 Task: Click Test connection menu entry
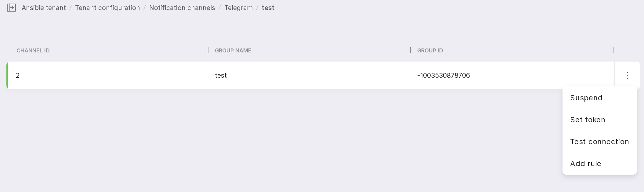[x=599, y=142]
